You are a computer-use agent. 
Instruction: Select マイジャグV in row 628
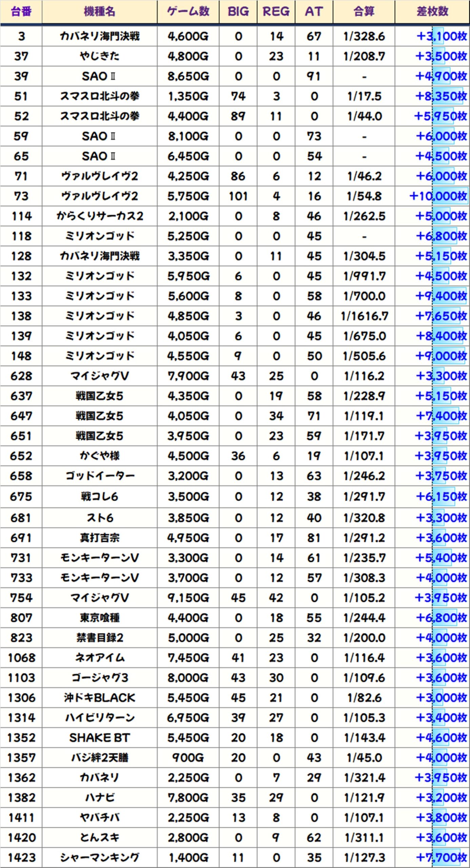point(100,376)
